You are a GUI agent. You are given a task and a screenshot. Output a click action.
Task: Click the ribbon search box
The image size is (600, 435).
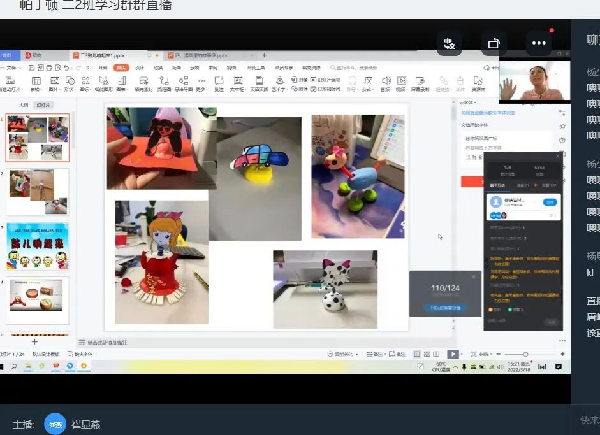point(354,68)
